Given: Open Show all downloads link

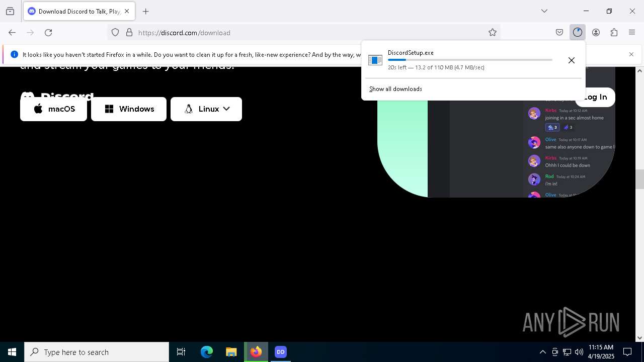Looking at the screenshot, I should tap(395, 89).
